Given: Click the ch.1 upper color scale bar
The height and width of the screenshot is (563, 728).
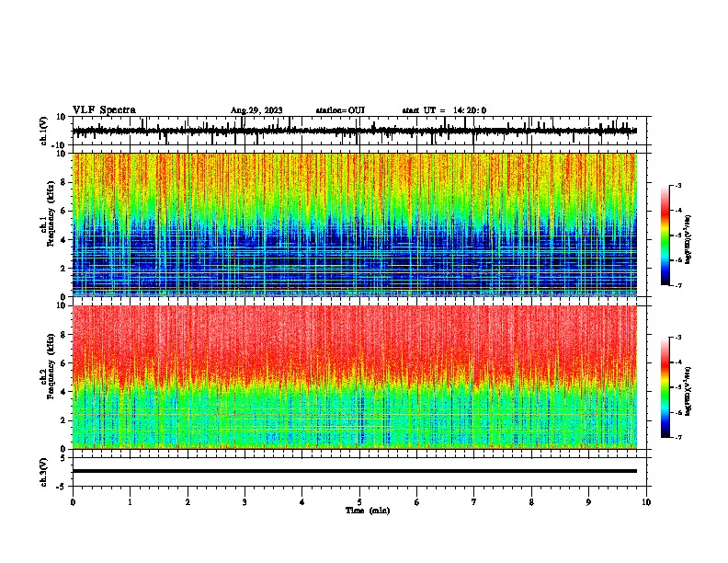Looking at the screenshot, I should pyautogui.click(x=665, y=236).
